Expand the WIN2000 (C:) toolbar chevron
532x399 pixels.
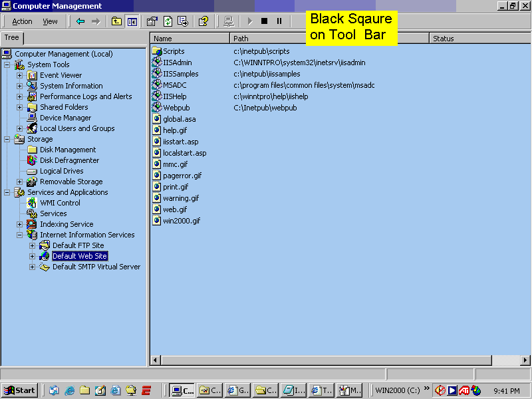click(426, 388)
